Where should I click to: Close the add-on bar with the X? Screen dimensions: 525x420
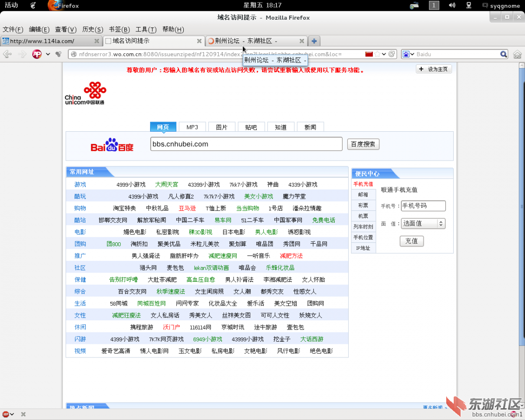click(23, 414)
